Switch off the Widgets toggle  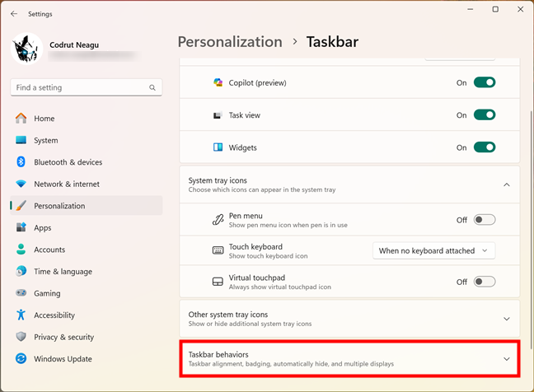point(485,147)
